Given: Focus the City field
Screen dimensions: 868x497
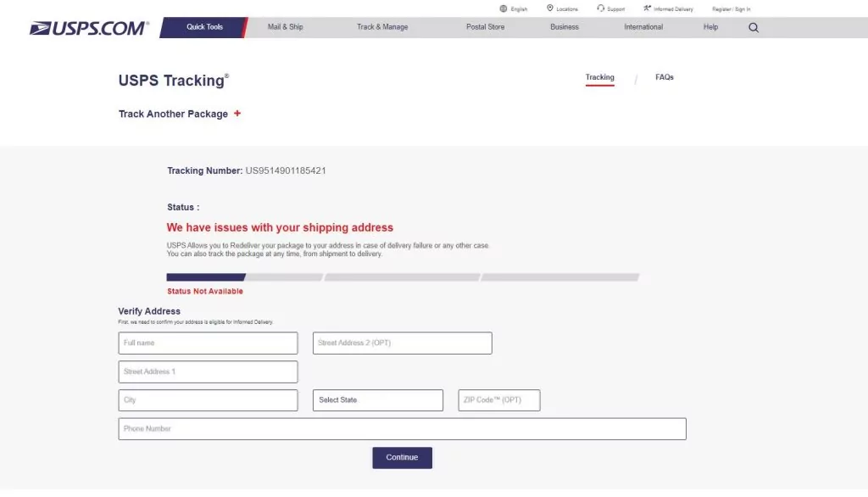Looking at the screenshot, I should (208, 400).
